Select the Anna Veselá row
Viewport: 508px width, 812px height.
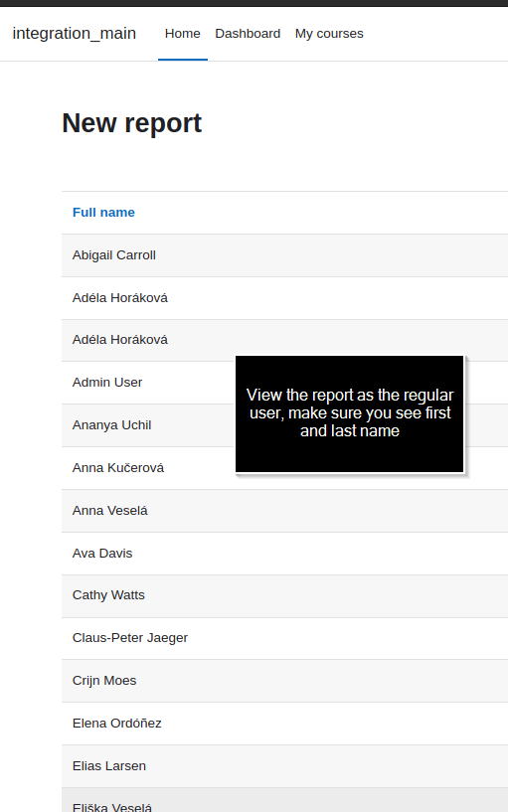pyautogui.click(x=284, y=511)
